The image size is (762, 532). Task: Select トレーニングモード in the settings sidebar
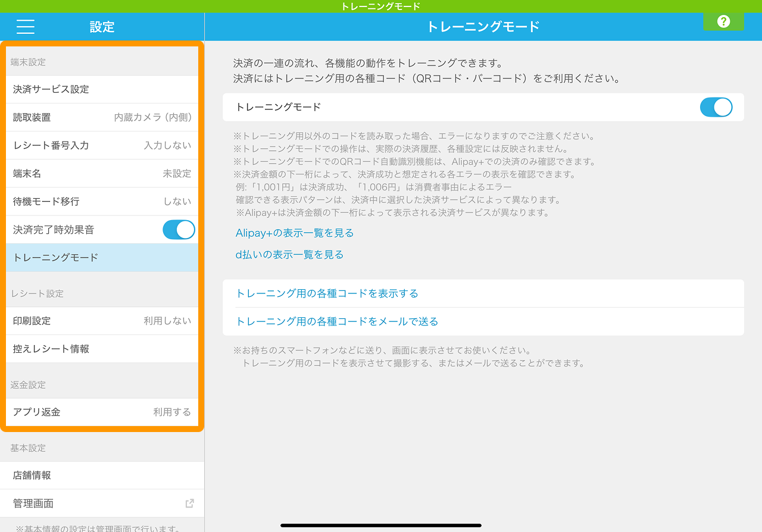coord(102,257)
